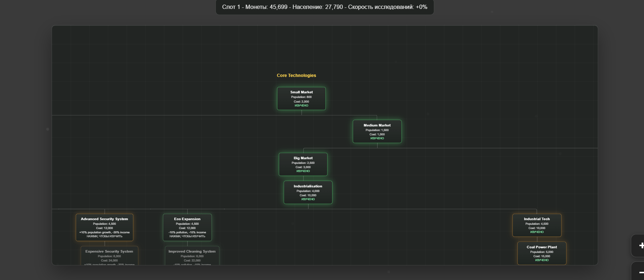The height and width of the screenshot is (280, 644).
Task: Select the Improved Cleaning System node
Action: [192, 256]
